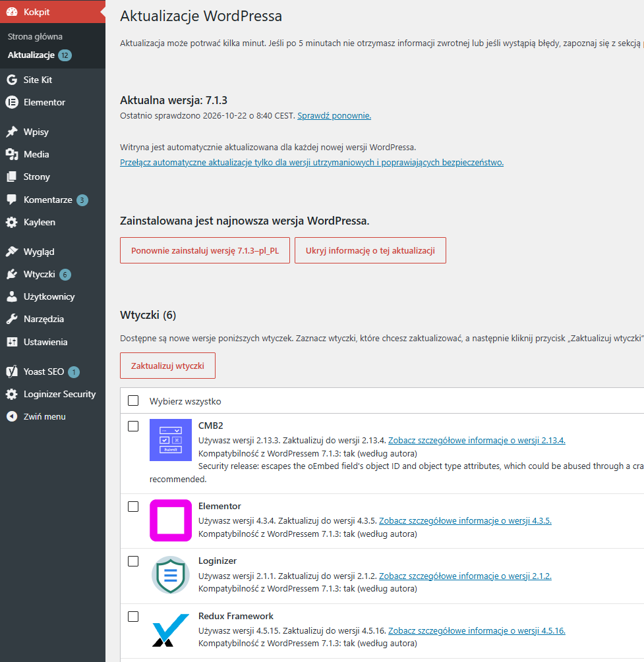Open the Media menu label
The image size is (644, 662).
36,155
